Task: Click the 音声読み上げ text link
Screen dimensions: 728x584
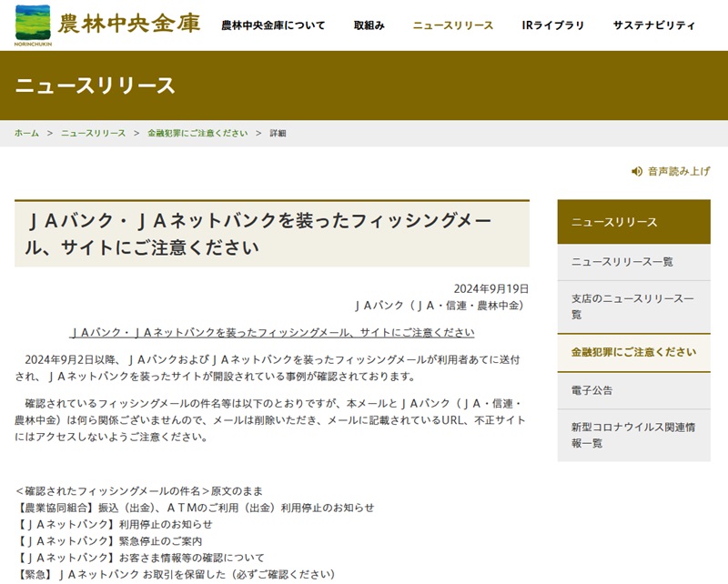Action: click(x=679, y=172)
